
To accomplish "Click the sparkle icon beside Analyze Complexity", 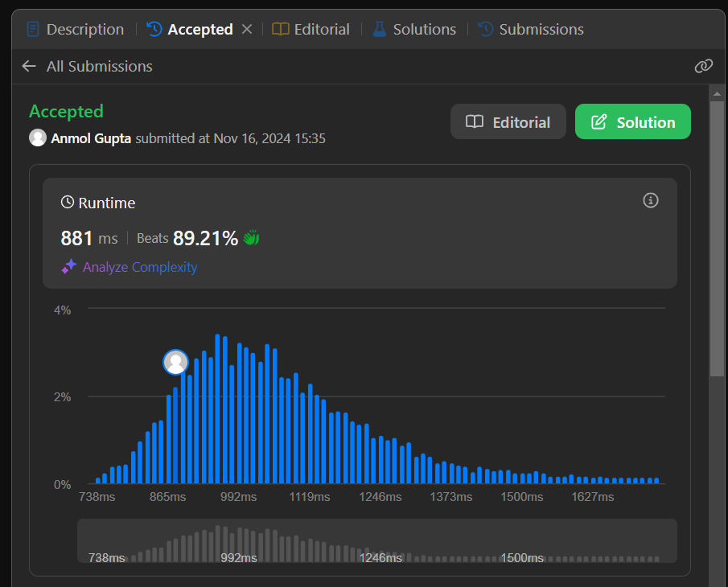I will (68, 267).
